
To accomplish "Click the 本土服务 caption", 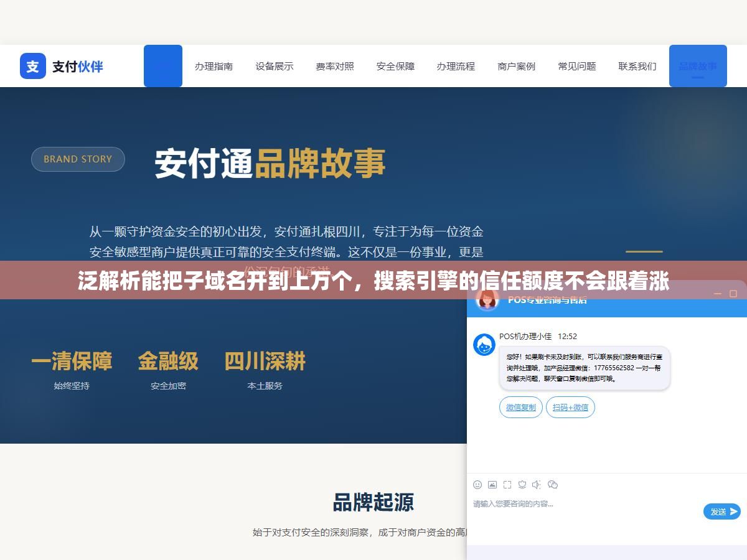I will click(265, 386).
